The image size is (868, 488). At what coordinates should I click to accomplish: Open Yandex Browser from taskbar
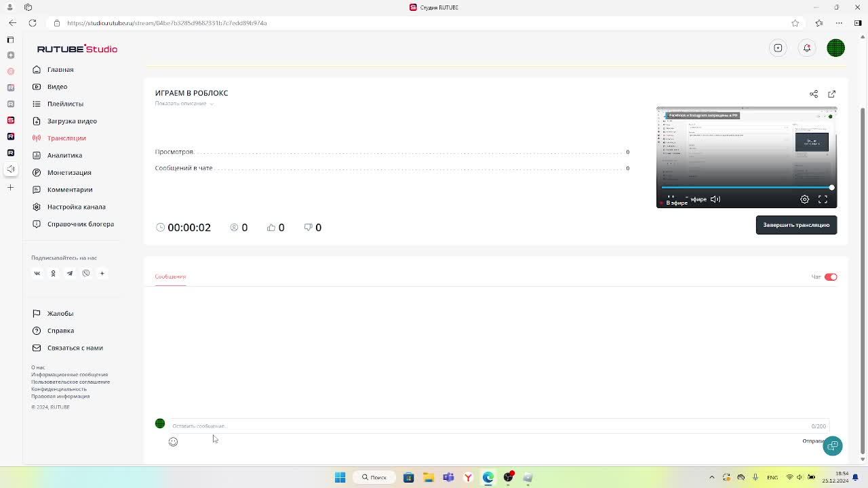tap(468, 477)
